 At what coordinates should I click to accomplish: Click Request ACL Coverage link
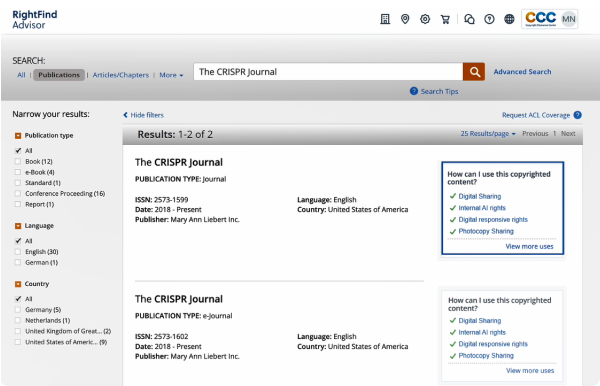click(x=536, y=115)
